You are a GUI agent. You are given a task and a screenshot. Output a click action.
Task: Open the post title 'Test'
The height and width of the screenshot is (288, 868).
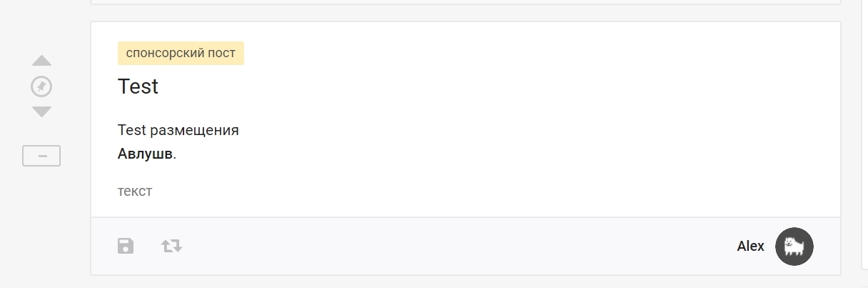(138, 86)
